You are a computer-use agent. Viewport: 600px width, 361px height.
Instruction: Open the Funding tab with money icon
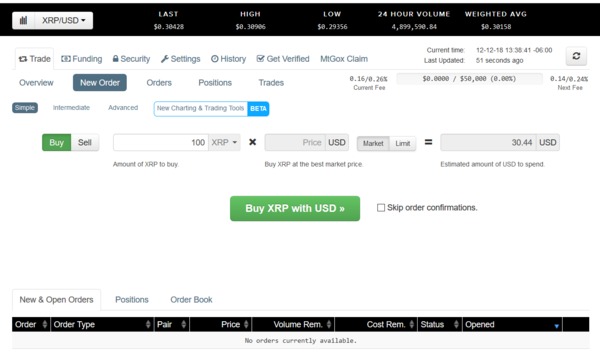82,59
